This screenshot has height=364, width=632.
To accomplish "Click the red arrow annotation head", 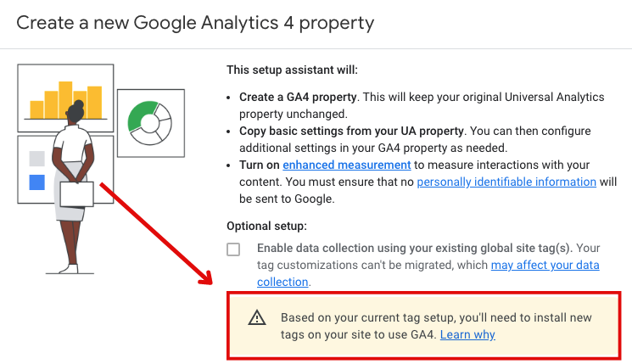I will pos(204,277).
